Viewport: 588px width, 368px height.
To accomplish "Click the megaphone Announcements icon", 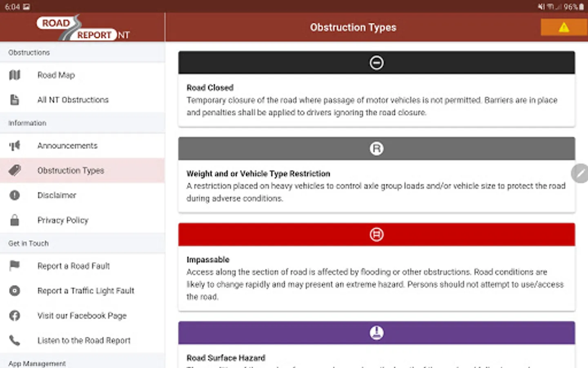I will (x=15, y=146).
